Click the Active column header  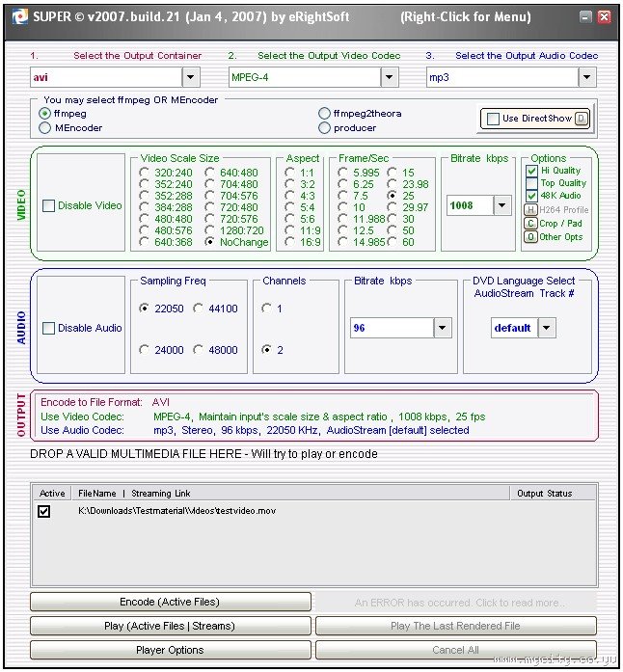tap(52, 494)
